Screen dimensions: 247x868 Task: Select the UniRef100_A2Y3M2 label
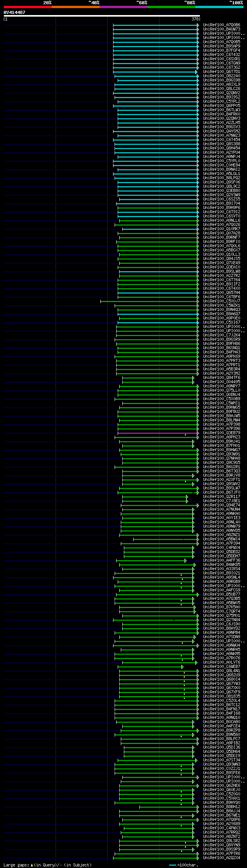coord(222,374)
